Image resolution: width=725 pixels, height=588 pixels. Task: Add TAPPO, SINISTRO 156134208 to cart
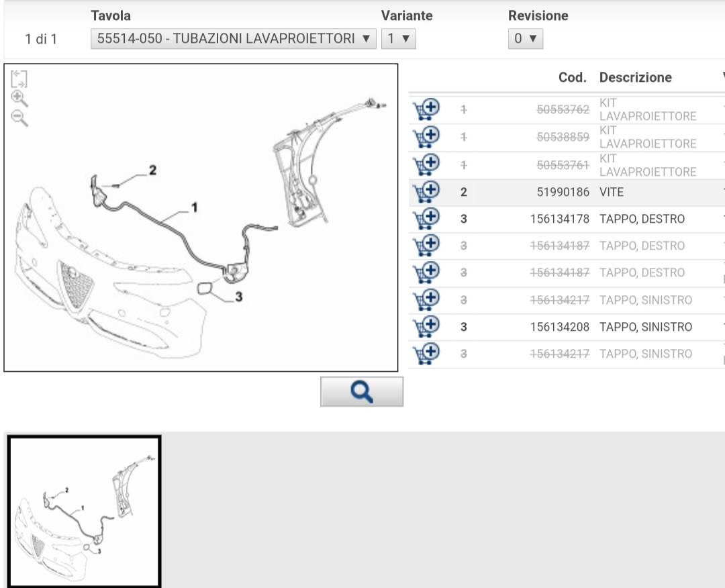[x=426, y=327]
